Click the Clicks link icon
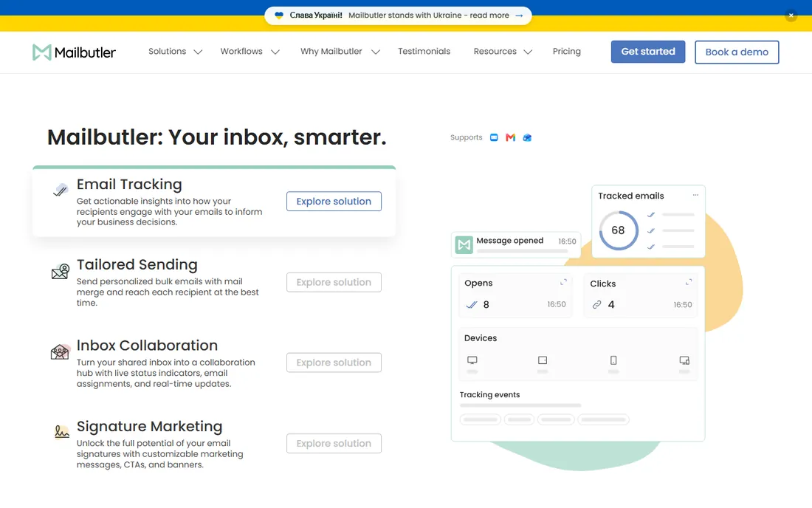 [x=596, y=304]
